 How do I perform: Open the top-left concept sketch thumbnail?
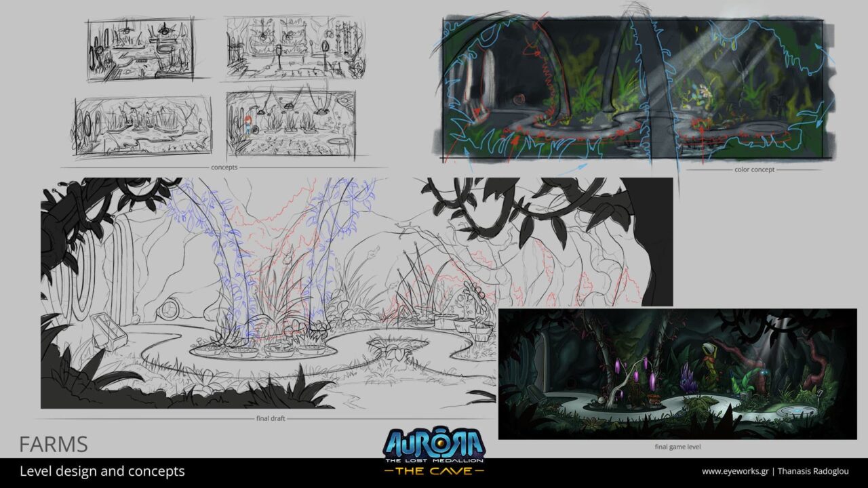(x=140, y=50)
